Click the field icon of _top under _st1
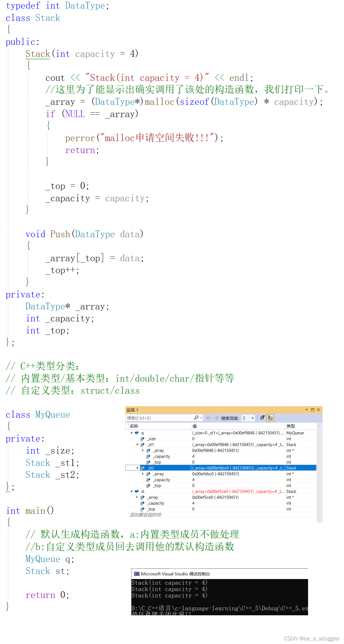Image resolution: width=344 pixels, height=644 pixels. pyautogui.click(x=148, y=462)
